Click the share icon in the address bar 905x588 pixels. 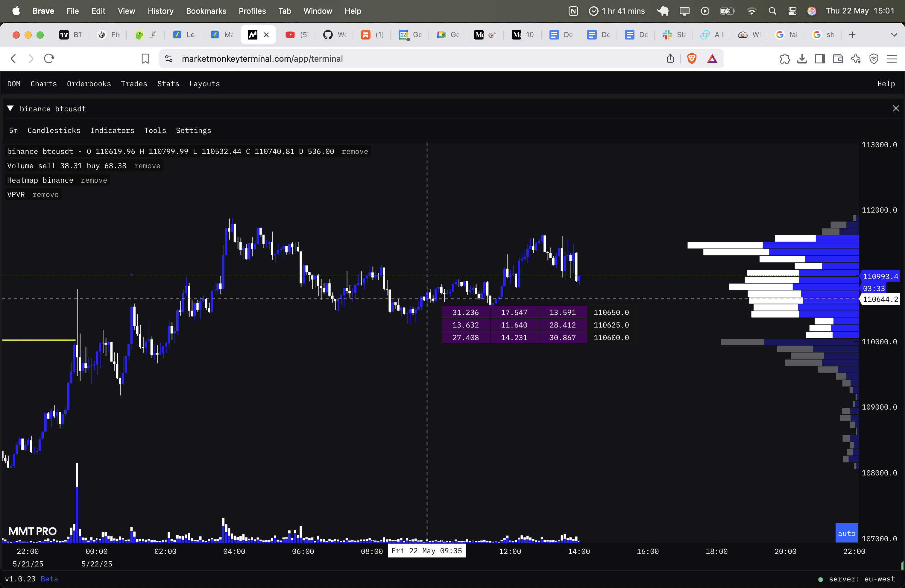coord(670,59)
